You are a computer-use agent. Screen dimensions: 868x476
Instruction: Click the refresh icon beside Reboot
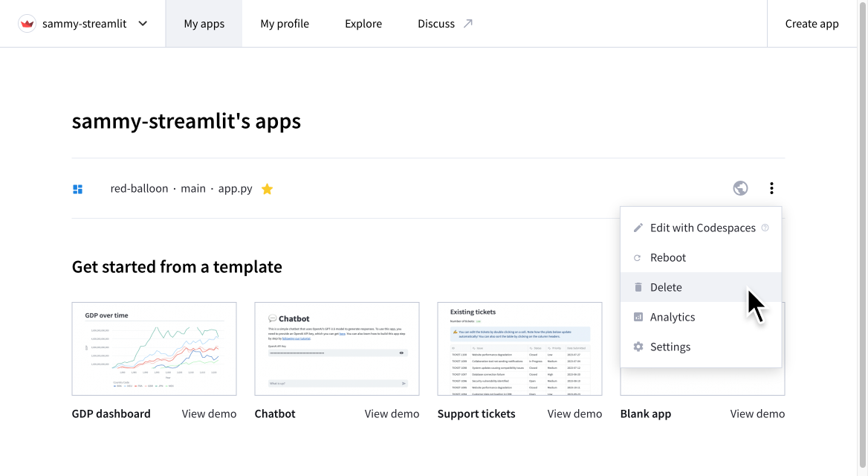pyautogui.click(x=638, y=257)
